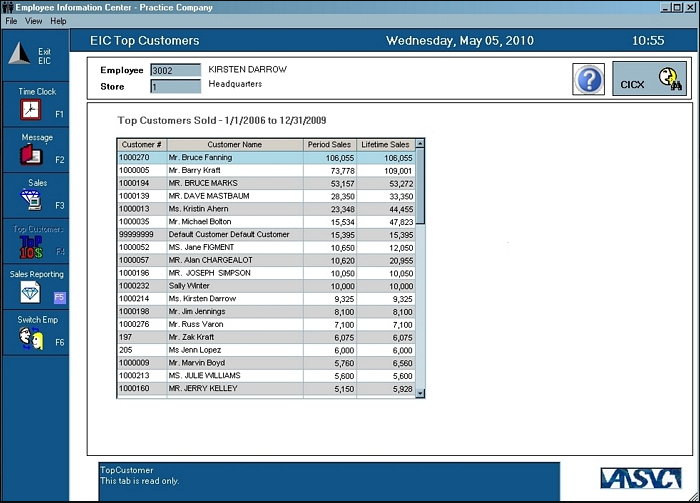Click the Switch Emp icon
Screen dimensions: 700x503
coord(31,339)
